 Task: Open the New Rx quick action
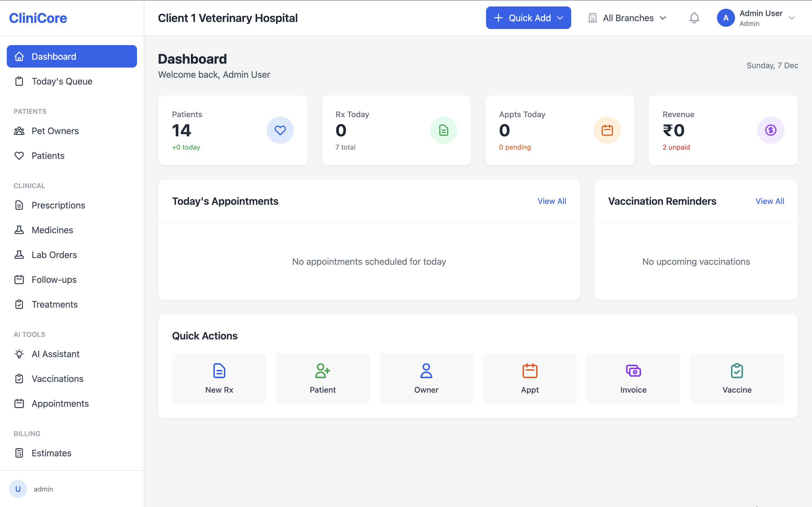point(219,378)
